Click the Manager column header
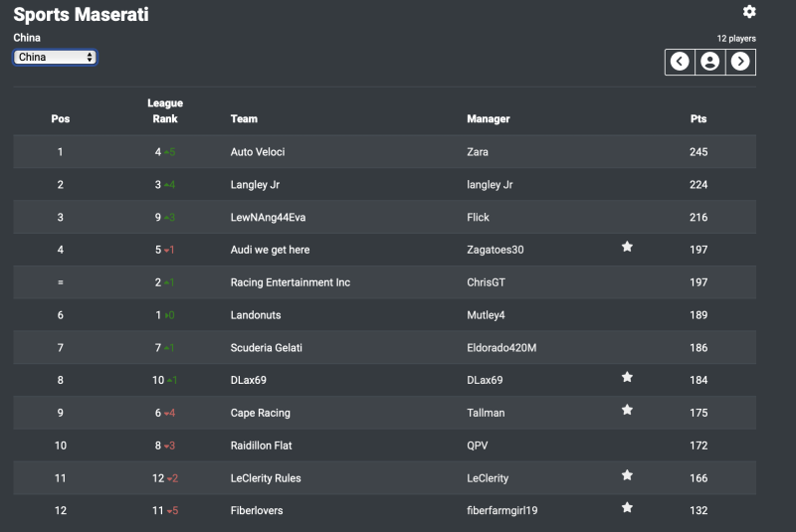 coord(489,118)
